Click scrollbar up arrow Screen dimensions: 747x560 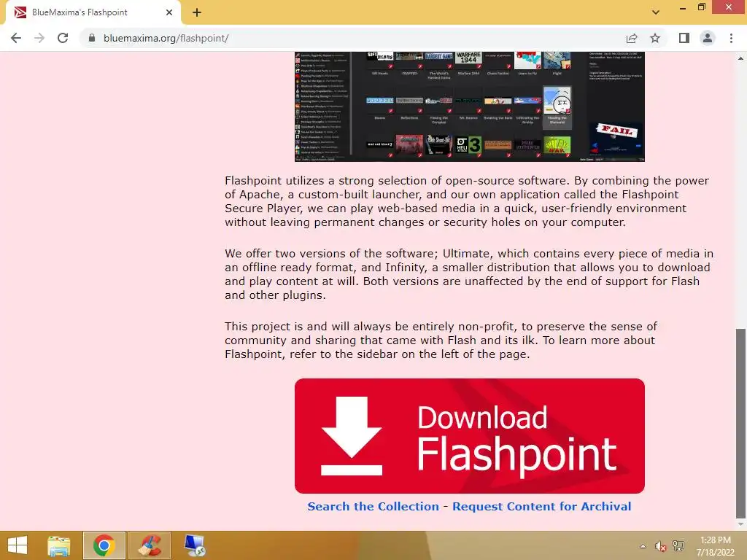click(740, 58)
